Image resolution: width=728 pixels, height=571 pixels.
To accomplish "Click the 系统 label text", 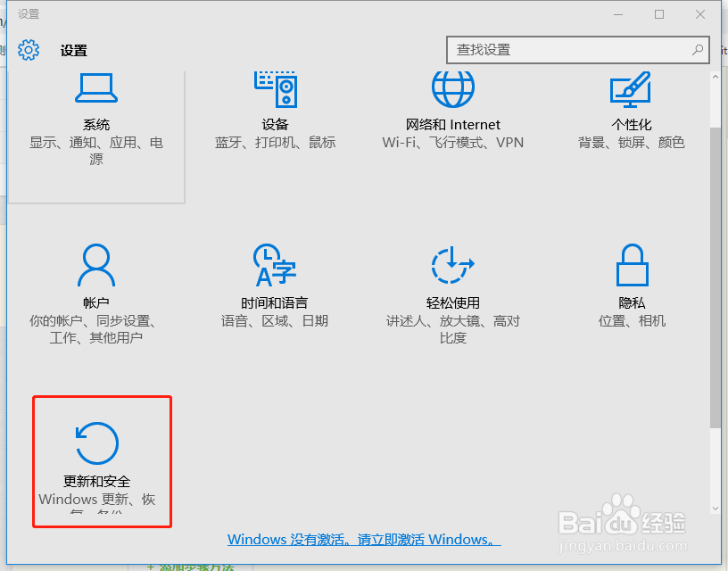I will pyautogui.click(x=96, y=124).
